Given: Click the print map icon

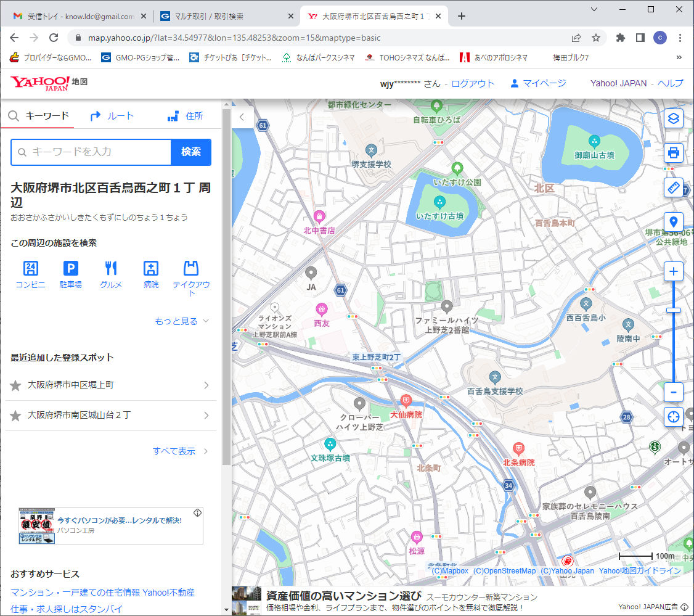Looking at the screenshot, I should 673,153.
